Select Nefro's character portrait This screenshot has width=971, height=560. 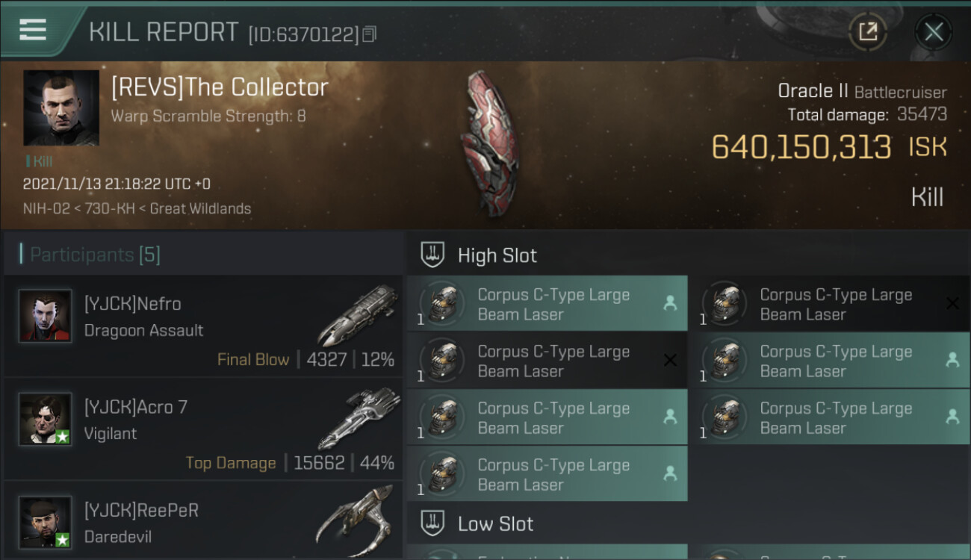click(46, 317)
